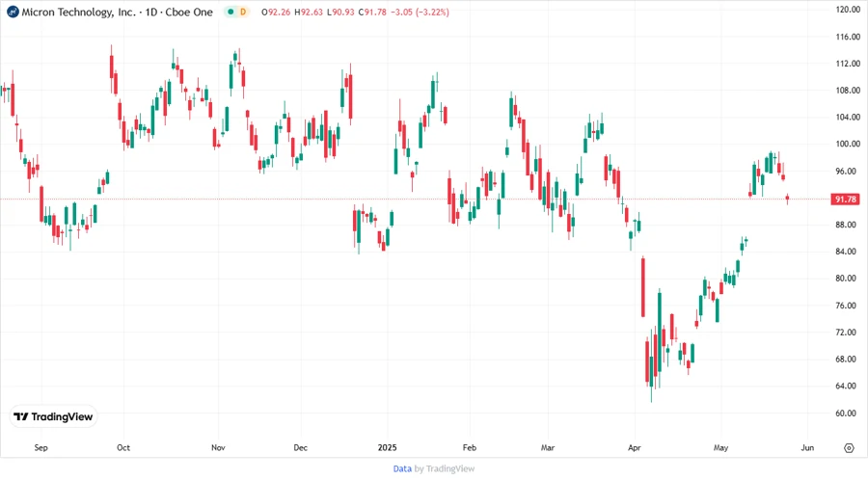Click the TradingView logo badge
Viewport: 868px width, 480px height.
pyautogui.click(x=53, y=417)
